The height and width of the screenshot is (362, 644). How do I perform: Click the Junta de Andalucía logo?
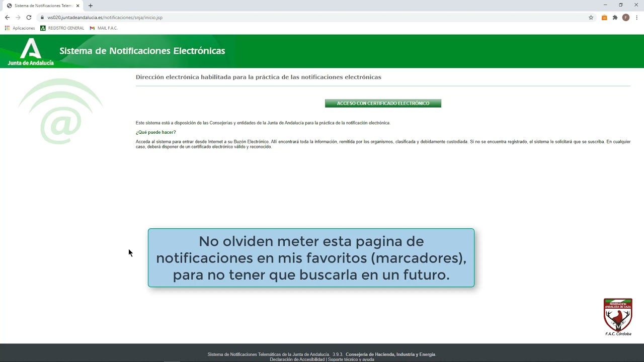pos(31,51)
